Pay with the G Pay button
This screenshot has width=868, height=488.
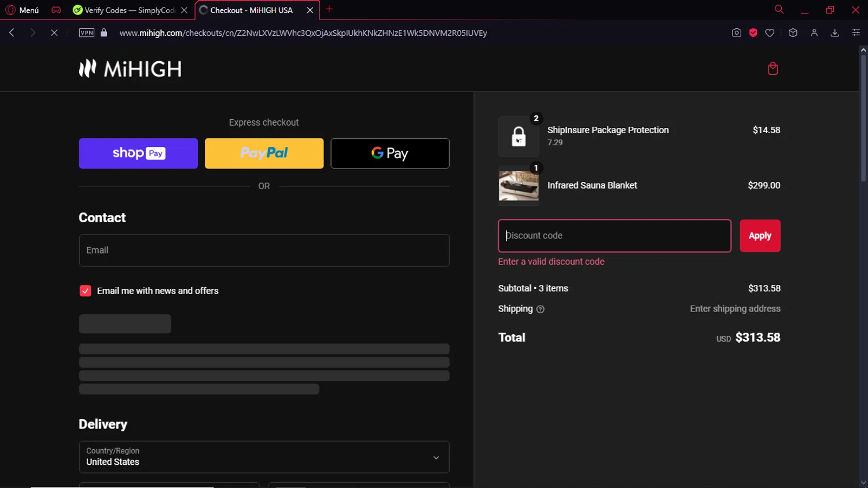tap(390, 153)
